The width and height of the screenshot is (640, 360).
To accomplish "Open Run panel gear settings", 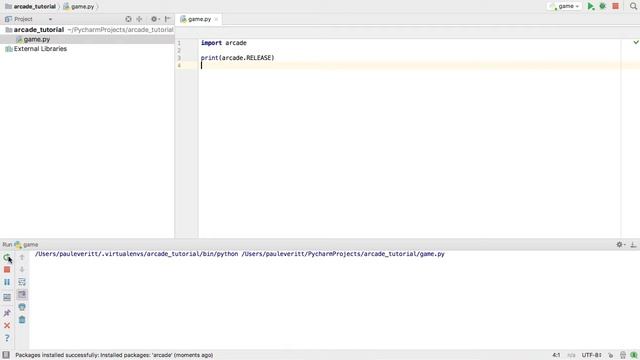I will 620,244.
